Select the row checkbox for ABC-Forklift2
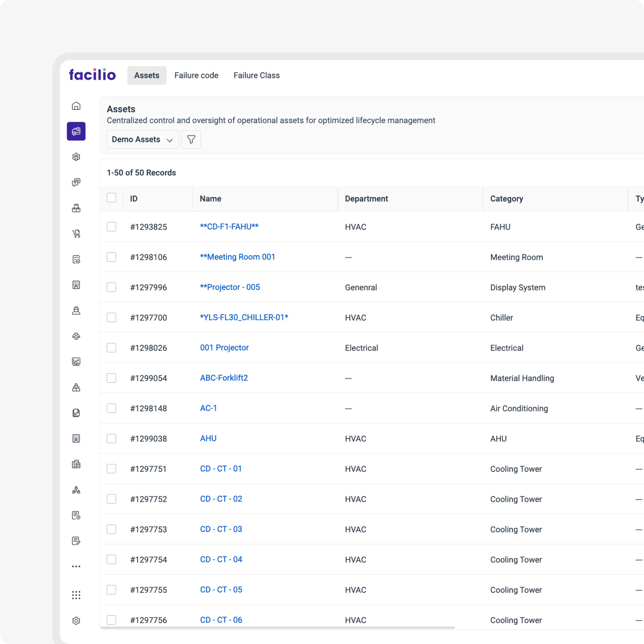The image size is (644, 644). (111, 378)
